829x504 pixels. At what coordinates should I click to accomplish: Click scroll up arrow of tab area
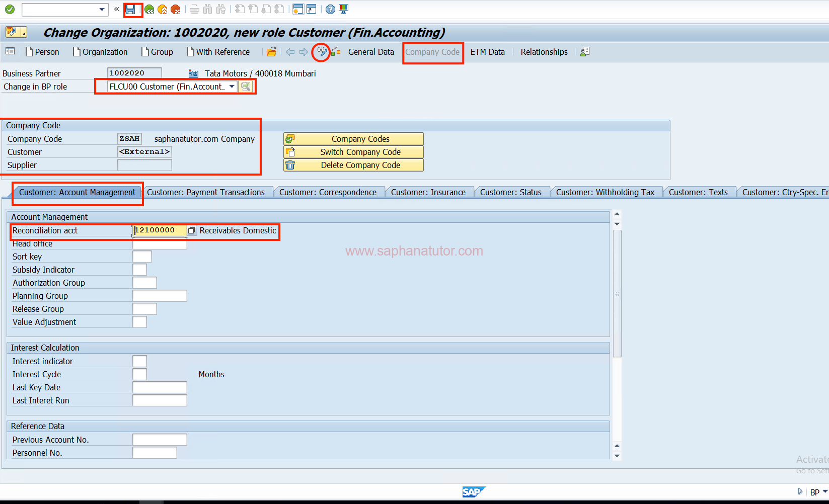tap(617, 214)
